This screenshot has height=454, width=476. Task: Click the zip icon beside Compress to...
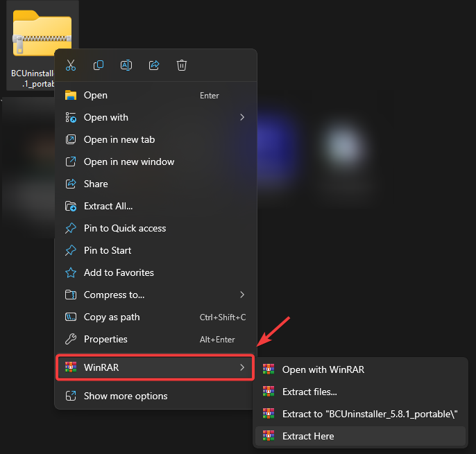71,295
